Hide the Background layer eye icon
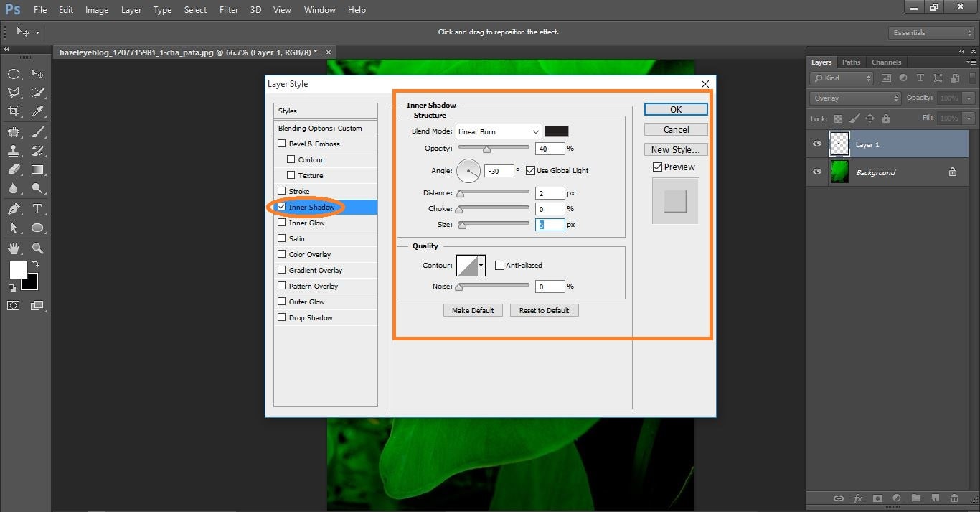 pos(817,172)
